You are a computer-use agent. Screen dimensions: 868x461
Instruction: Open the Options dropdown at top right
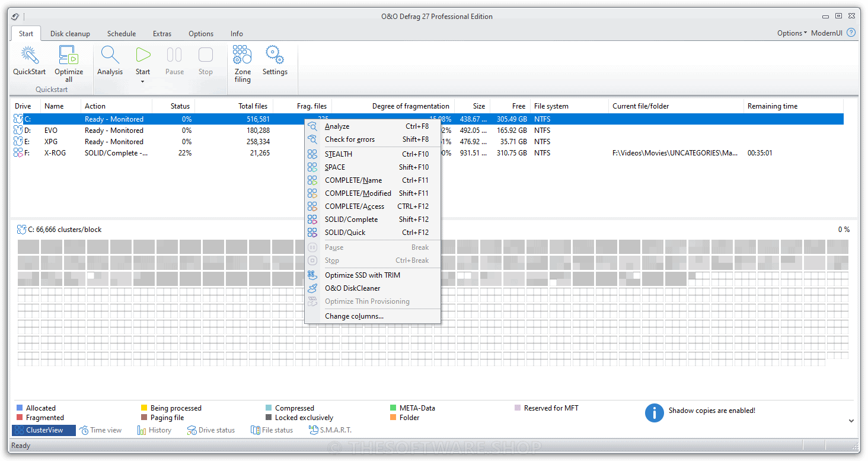(792, 33)
